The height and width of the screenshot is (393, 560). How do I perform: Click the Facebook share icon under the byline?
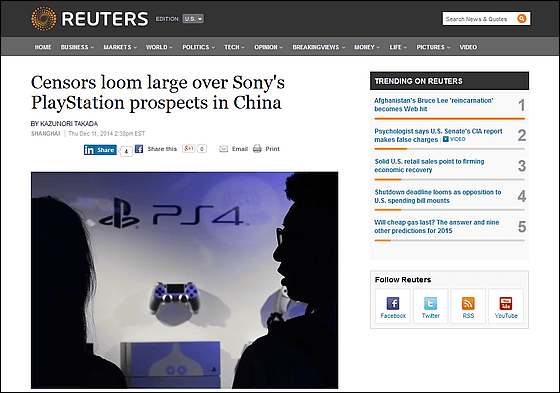pos(139,149)
